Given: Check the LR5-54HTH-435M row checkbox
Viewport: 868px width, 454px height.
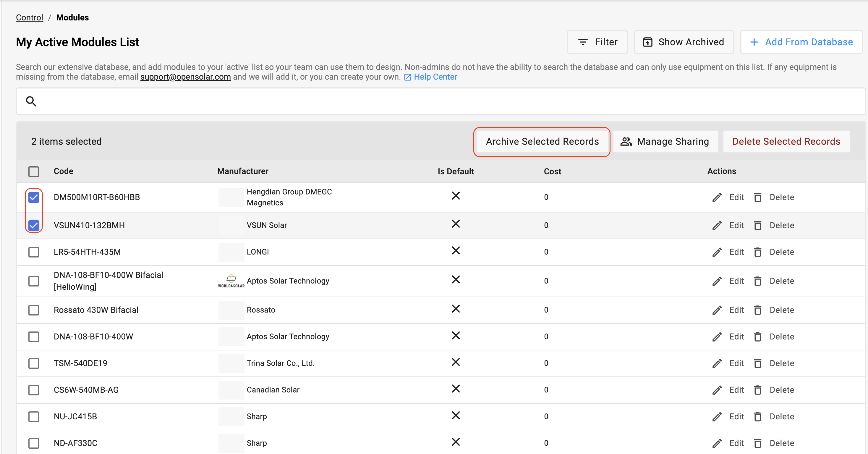Looking at the screenshot, I should pyautogui.click(x=34, y=252).
